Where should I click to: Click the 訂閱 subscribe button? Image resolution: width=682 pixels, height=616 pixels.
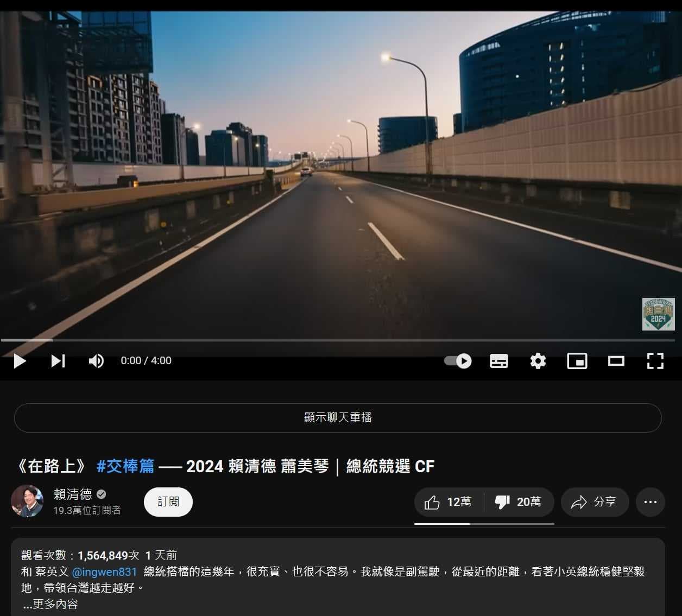tap(168, 501)
